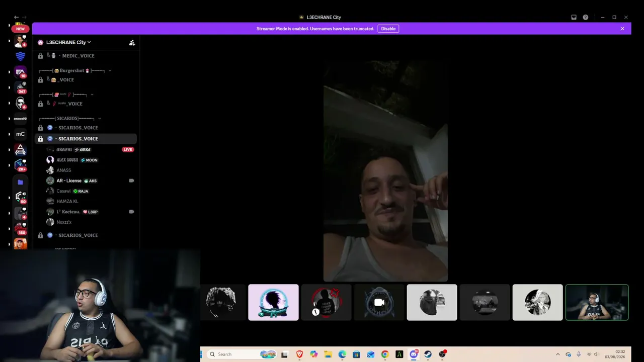Watch the LIVE stream badge next to AKASHI
The image size is (644, 362).
128,149
